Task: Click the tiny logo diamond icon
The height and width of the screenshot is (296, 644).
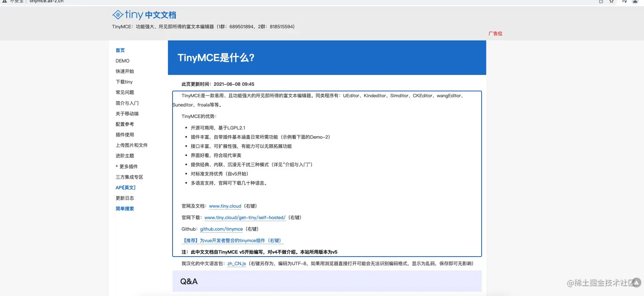Action: tap(118, 15)
